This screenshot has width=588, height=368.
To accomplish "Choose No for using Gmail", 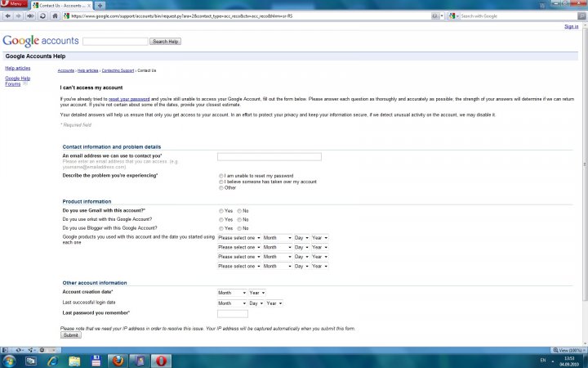I will [x=238, y=211].
